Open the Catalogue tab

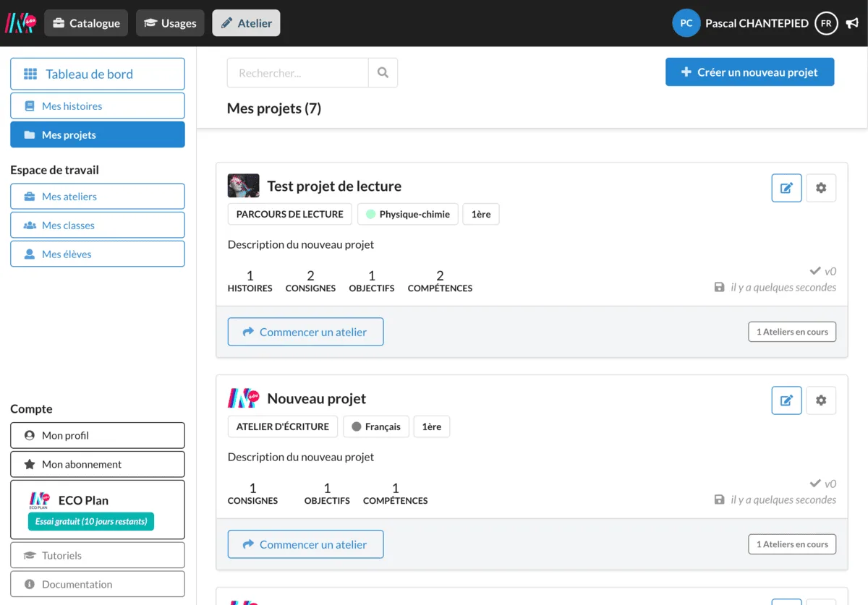tap(86, 23)
